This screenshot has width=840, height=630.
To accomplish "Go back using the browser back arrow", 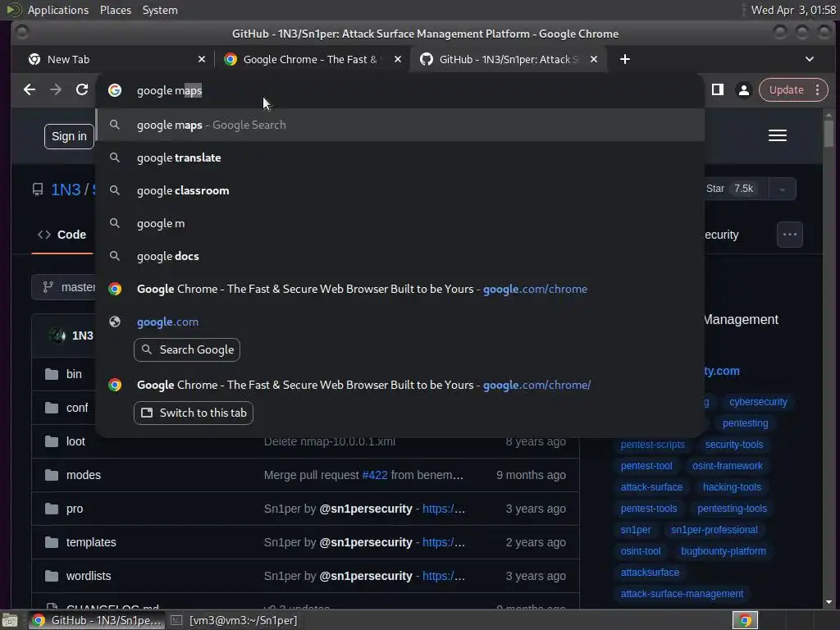I will click(x=30, y=90).
